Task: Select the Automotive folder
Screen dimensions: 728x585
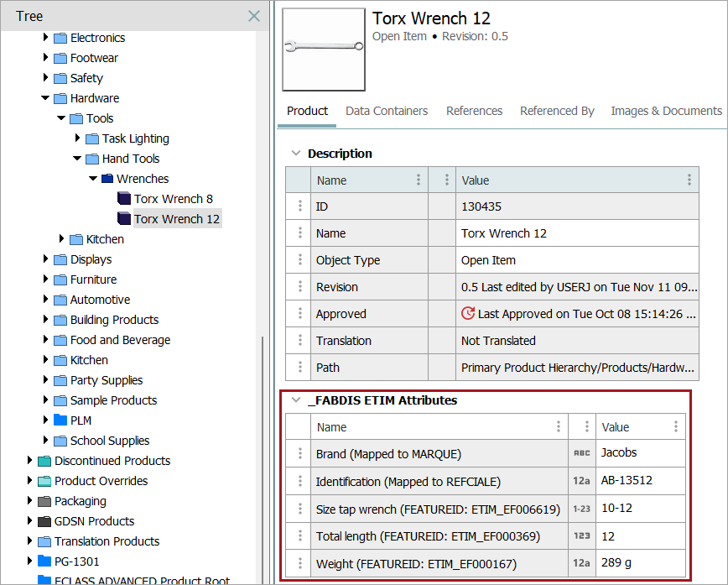Action: point(100,300)
